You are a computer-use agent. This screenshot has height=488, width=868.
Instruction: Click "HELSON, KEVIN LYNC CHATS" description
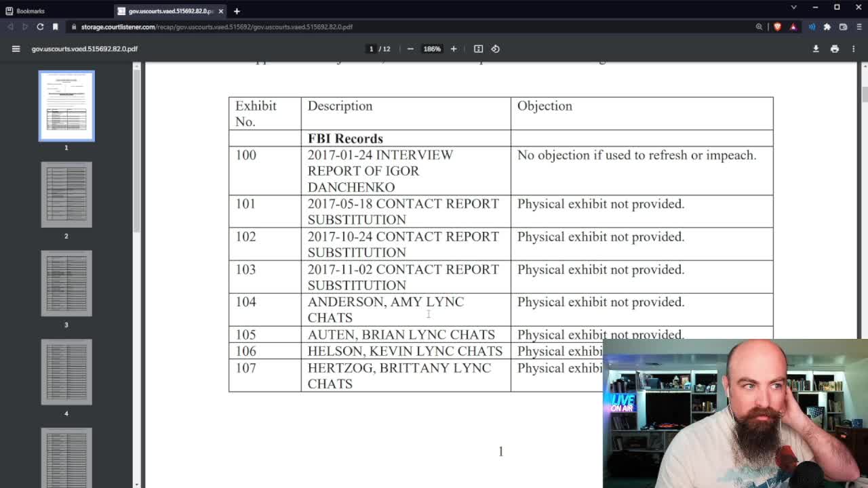[405, 351]
